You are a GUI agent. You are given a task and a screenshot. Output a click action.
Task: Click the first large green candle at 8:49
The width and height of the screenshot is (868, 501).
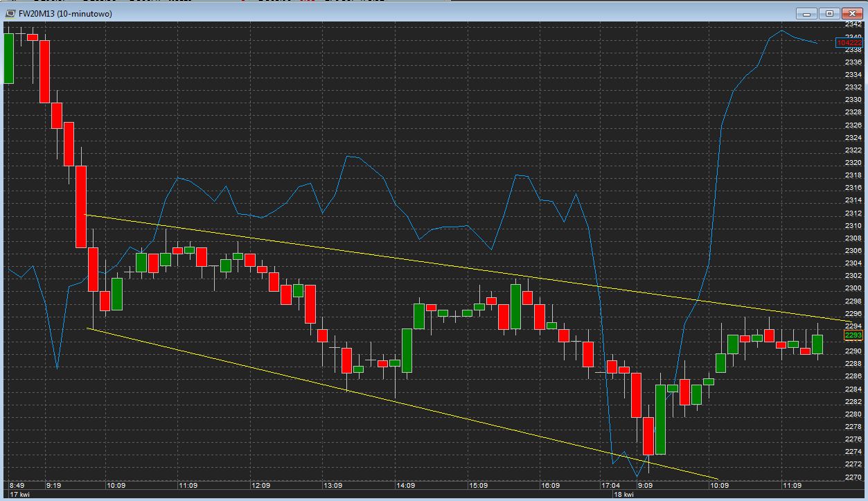coord(9,58)
